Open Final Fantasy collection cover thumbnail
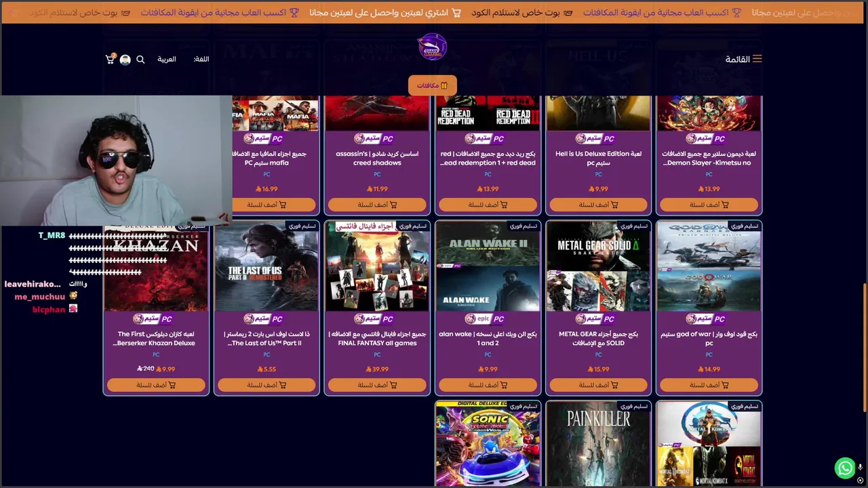Viewport: 868px width, 488px height. [x=377, y=266]
